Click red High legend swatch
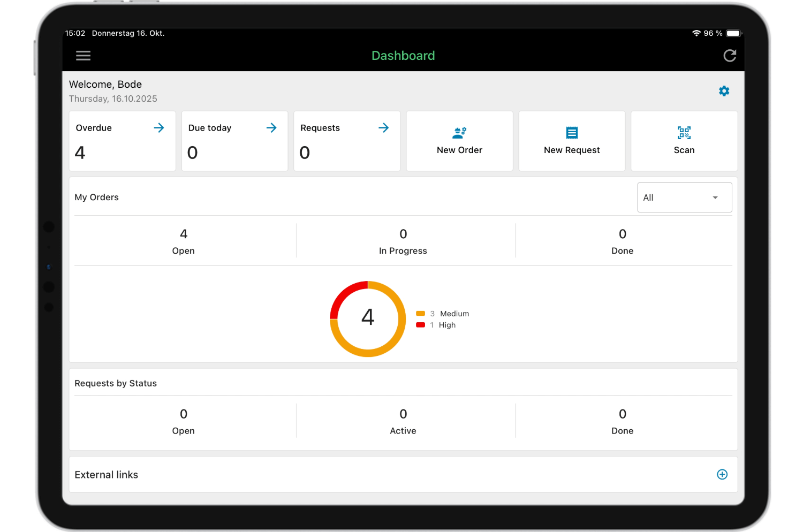Image resolution: width=803 pixels, height=532 pixels. click(x=421, y=325)
